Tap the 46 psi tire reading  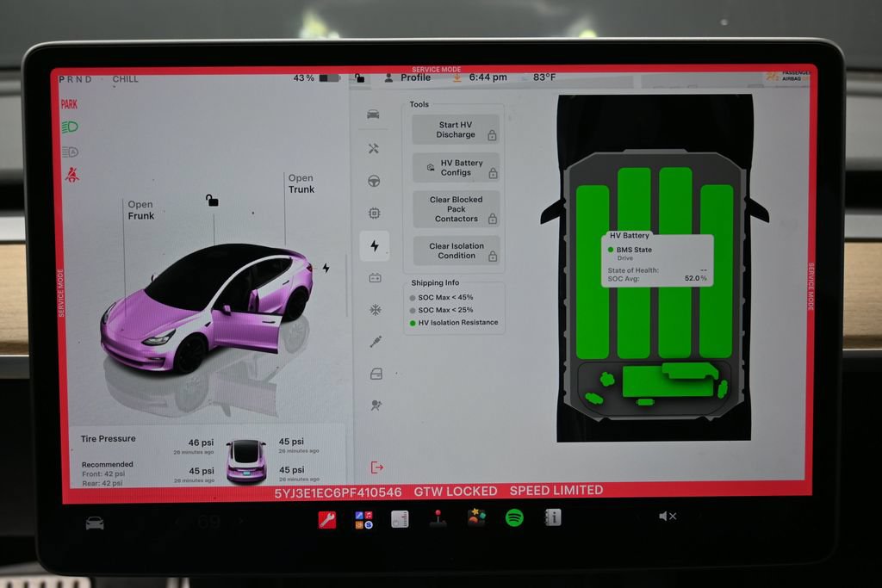(201, 443)
